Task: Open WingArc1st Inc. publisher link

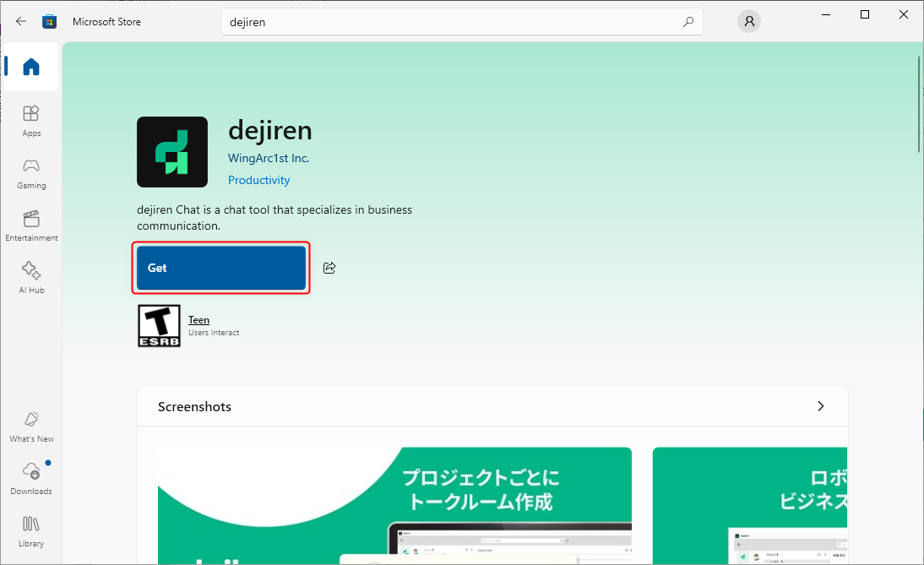Action: 268,158
